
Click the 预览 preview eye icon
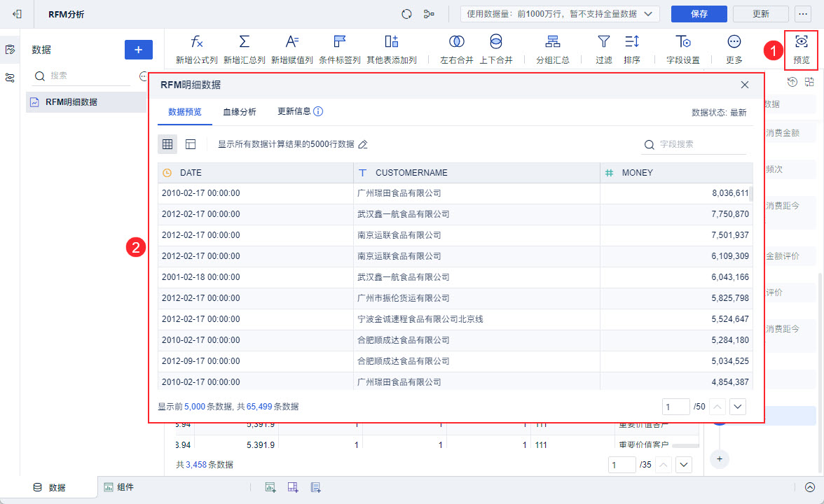[x=801, y=42]
